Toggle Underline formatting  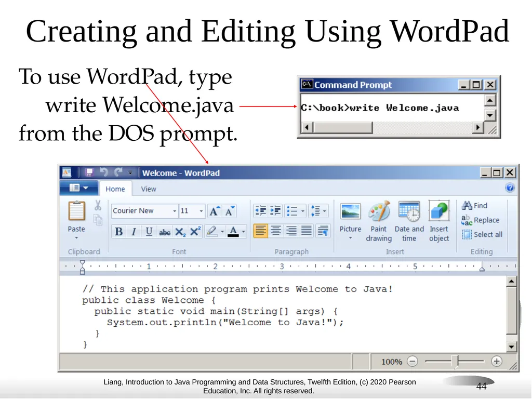tap(149, 232)
